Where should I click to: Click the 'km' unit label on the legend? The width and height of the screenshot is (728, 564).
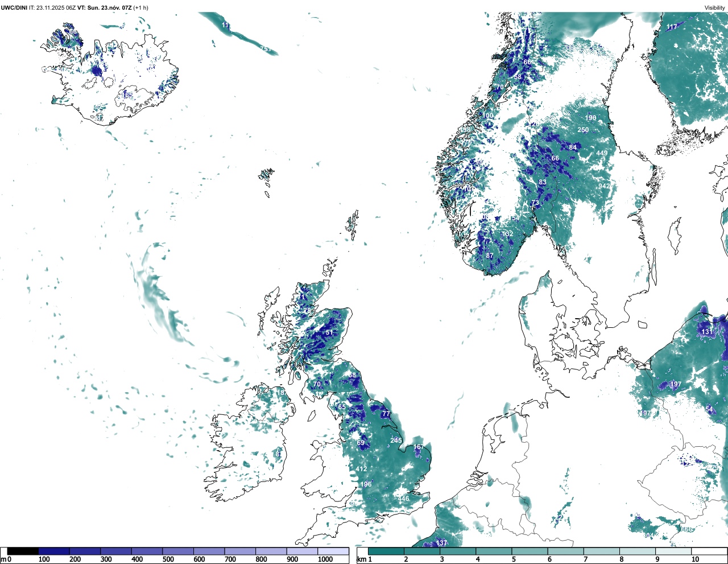pos(361,559)
